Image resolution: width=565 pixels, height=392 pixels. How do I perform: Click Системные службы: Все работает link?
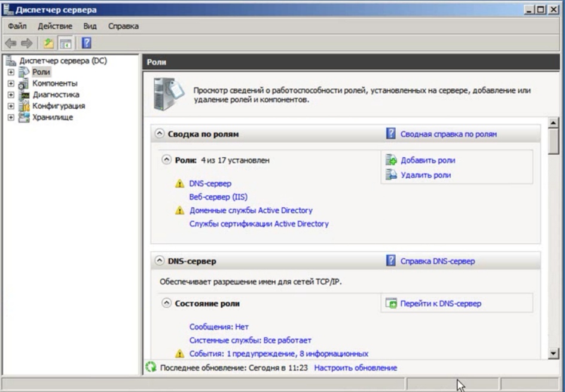click(251, 340)
